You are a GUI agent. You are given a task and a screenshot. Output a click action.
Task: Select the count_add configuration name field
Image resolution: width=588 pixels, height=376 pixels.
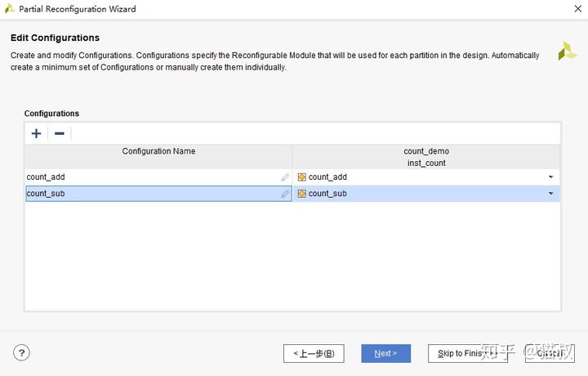tap(151, 177)
